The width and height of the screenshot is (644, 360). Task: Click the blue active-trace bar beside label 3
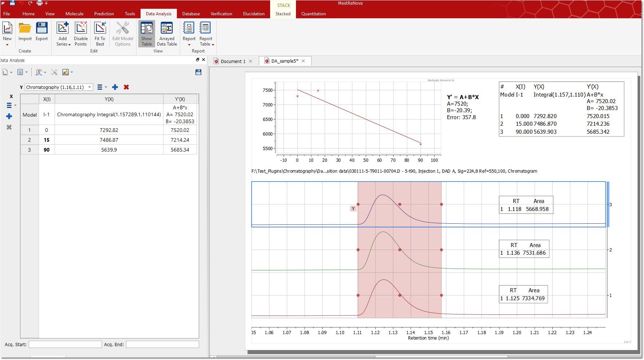point(608,204)
